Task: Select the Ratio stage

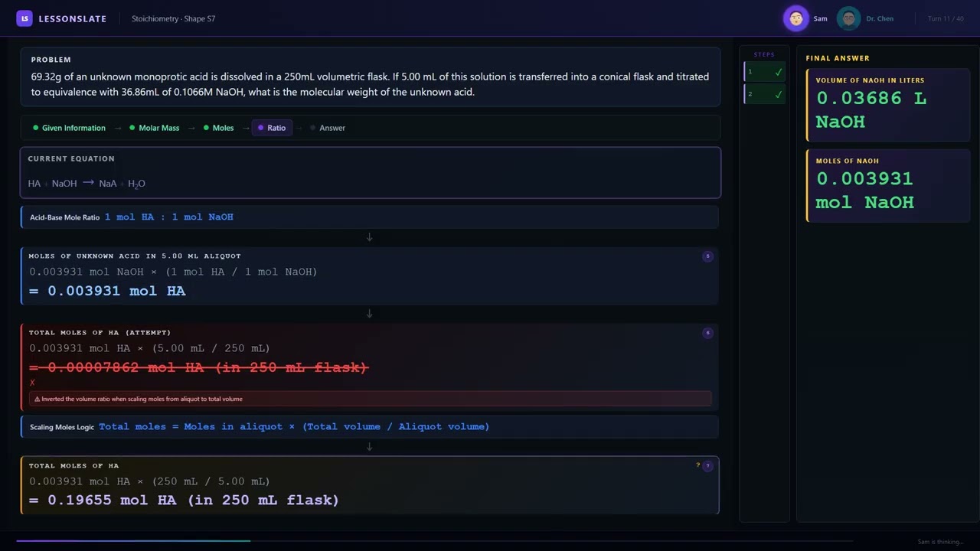Action: click(272, 128)
